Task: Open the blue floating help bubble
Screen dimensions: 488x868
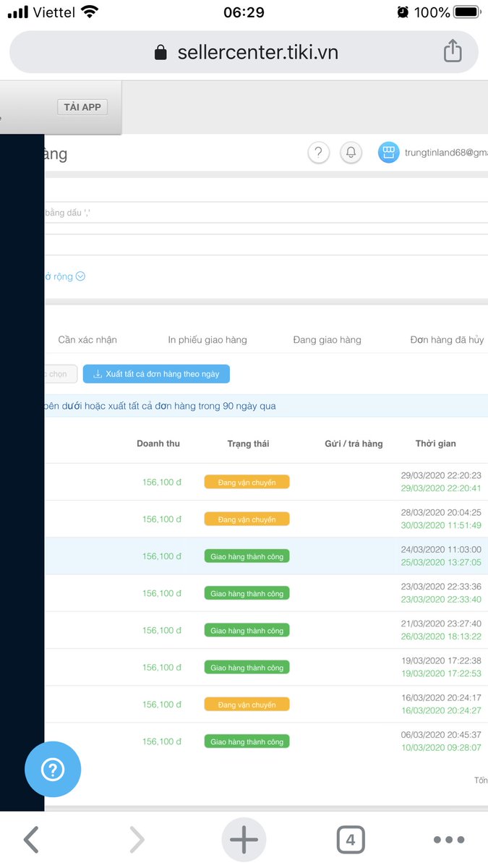Action: (53, 770)
